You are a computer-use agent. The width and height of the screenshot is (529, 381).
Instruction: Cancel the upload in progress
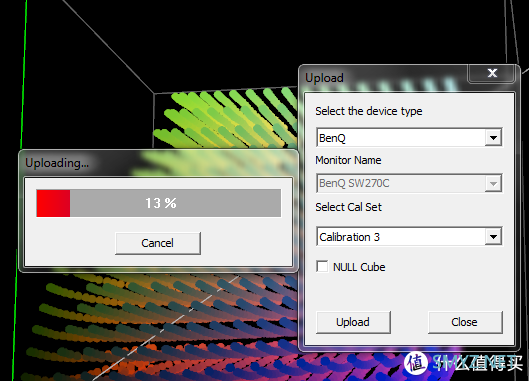158,243
